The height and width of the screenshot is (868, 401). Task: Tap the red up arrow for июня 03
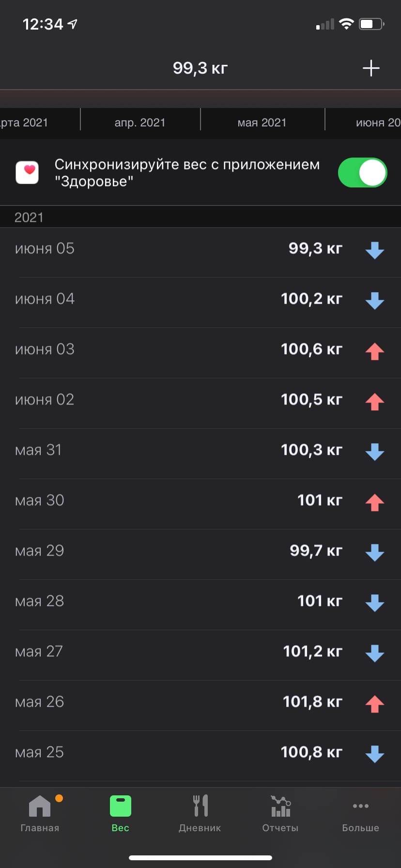(374, 351)
